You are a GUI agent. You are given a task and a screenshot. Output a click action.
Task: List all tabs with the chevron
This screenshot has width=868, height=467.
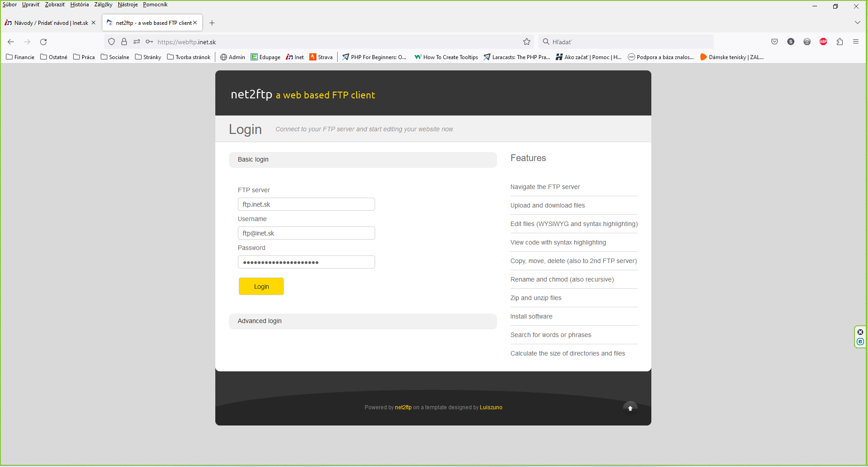[858, 23]
